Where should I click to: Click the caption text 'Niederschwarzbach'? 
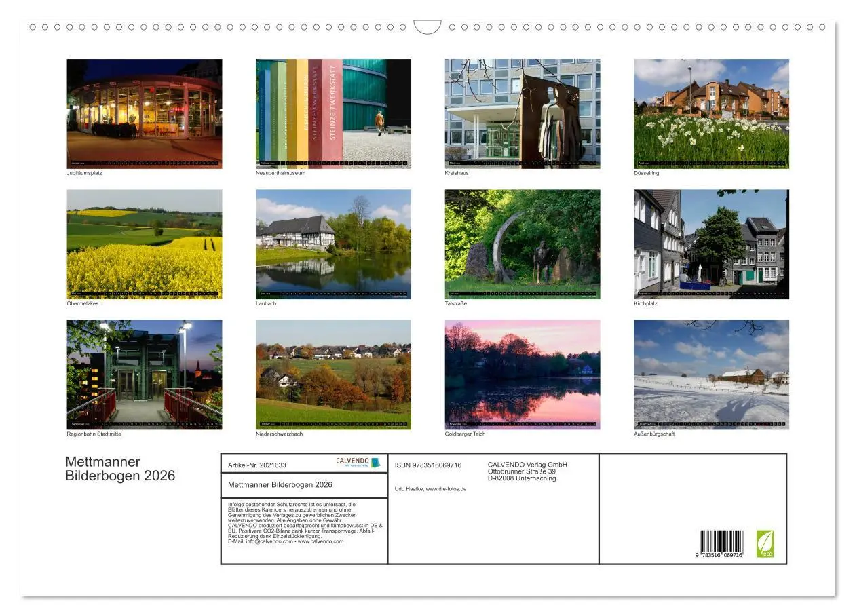tap(280, 434)
